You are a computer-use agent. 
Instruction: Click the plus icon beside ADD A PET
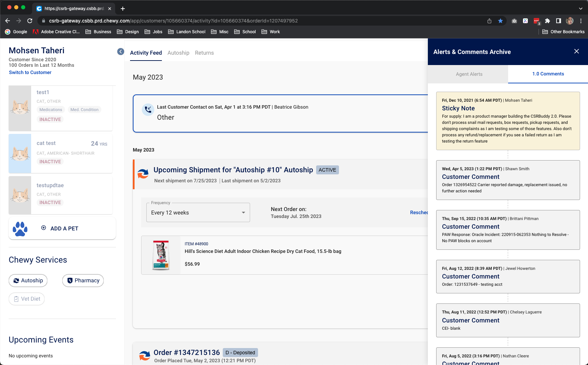pyautogui.click(x=44, y=228)
